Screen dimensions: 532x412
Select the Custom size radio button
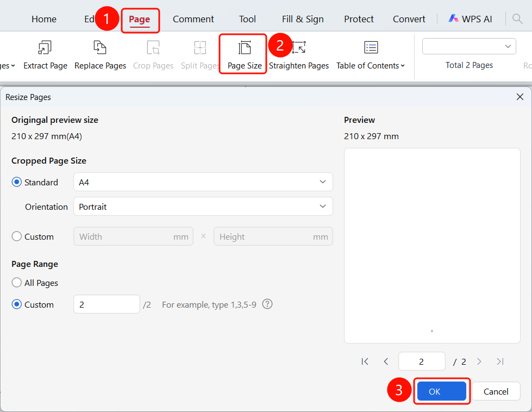(x=17, y=236)
